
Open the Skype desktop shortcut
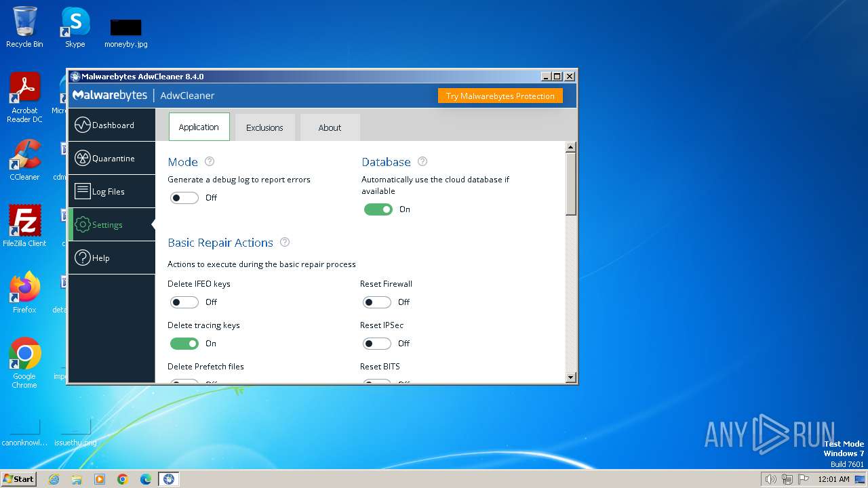75,27
